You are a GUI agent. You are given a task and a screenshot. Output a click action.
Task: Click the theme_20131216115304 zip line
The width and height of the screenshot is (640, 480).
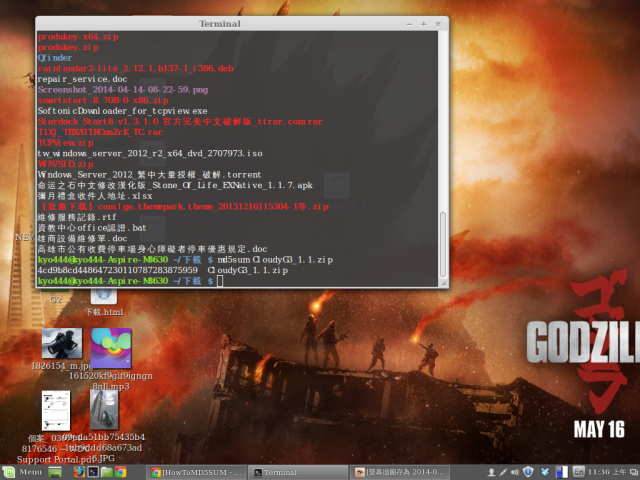coord(183,207)
